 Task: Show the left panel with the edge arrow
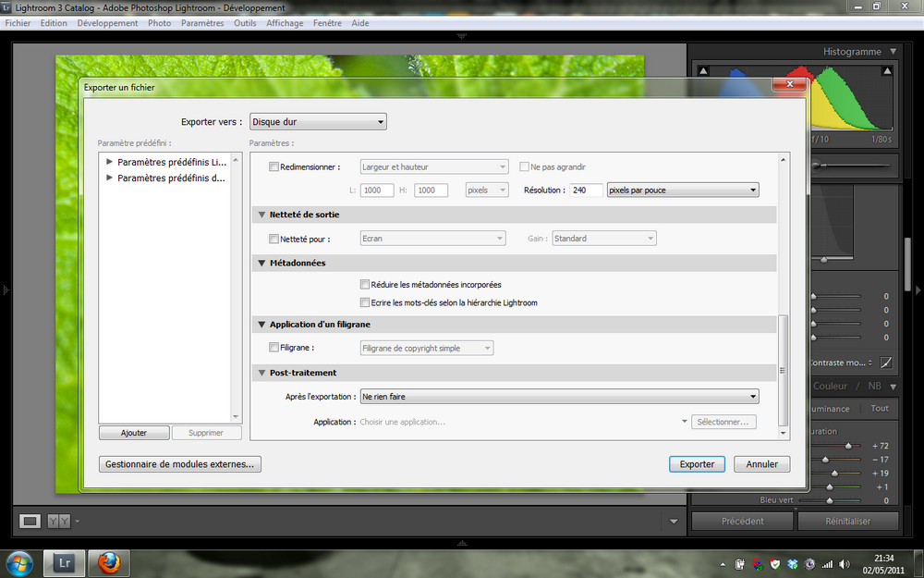coord(6,289)
